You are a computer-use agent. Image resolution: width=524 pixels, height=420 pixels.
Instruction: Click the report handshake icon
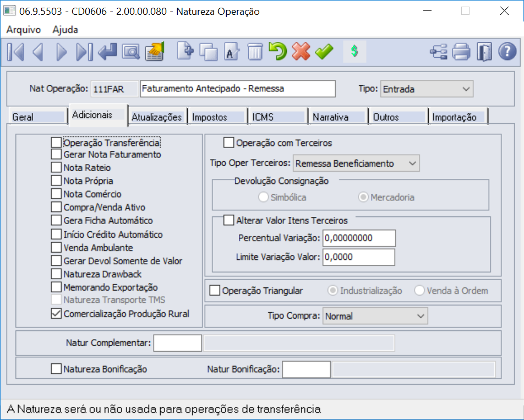154,52
